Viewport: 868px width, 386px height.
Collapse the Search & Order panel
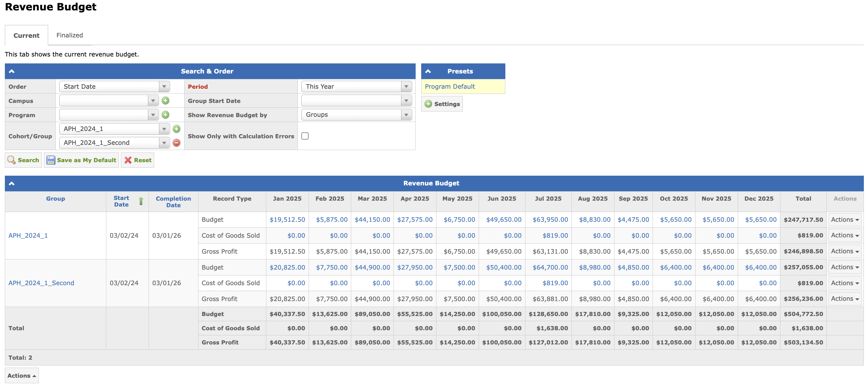click(12, 71)
